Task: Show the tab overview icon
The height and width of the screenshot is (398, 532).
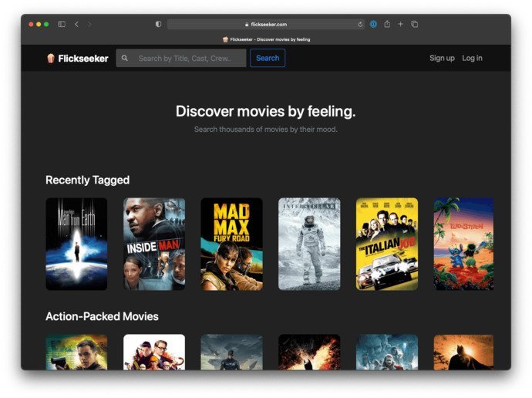Action: pyautogui.click(x=414, y=24)
